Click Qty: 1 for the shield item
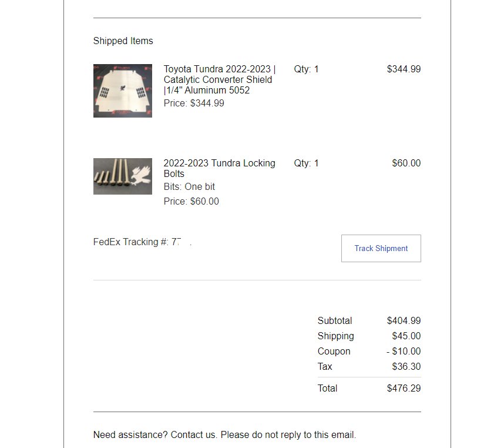The height and width of the screenshot is (448, 504). [x=306, y=69]
